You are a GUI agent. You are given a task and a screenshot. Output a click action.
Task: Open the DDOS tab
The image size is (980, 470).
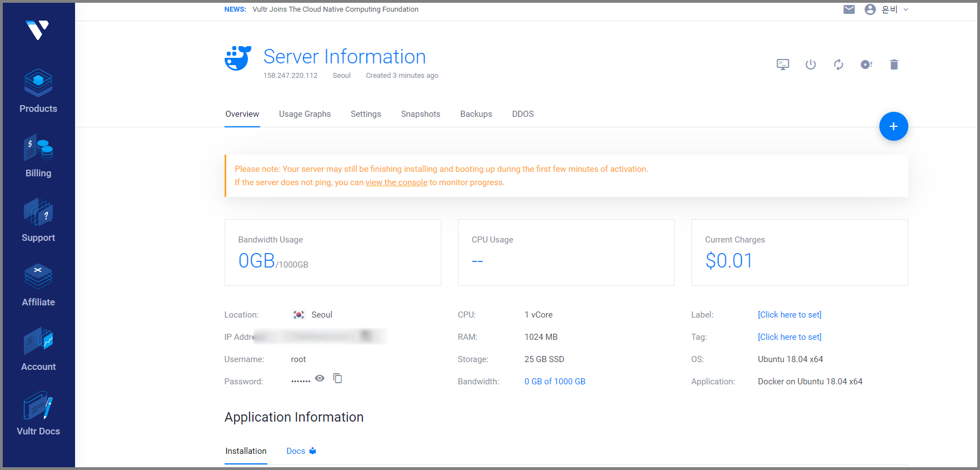point(523,114)
